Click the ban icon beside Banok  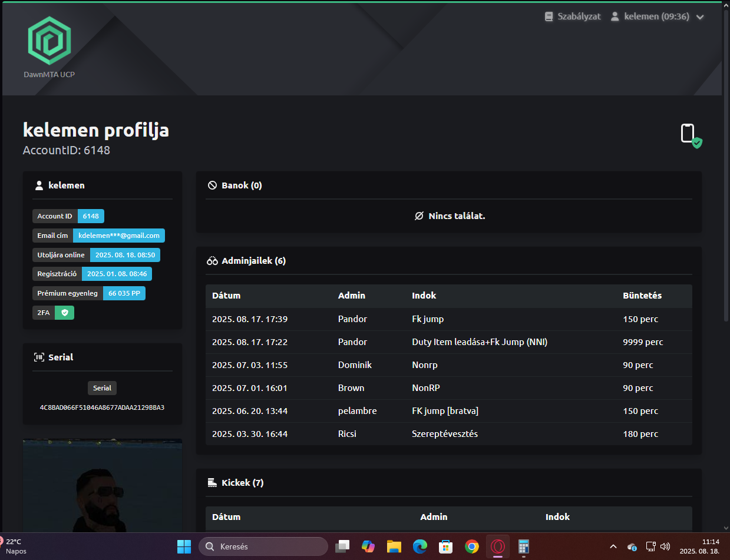pos(213,185)
